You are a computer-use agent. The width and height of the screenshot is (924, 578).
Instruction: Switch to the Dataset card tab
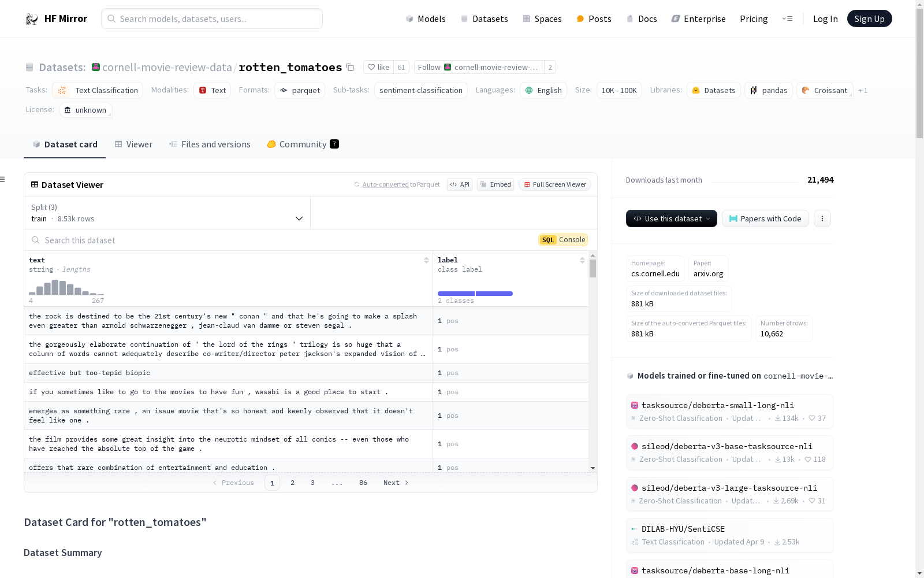(x=65, y=144)
